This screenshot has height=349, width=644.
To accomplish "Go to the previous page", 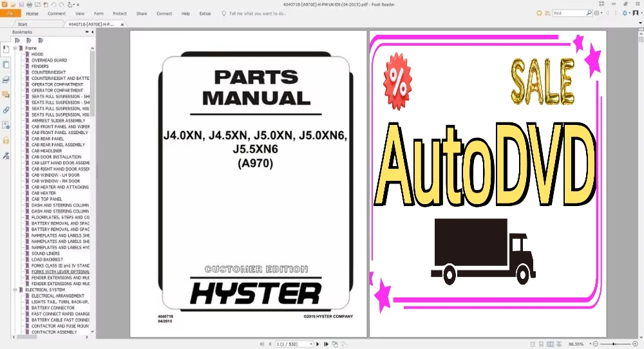I will pyautogui.click(x=270, y=344).
